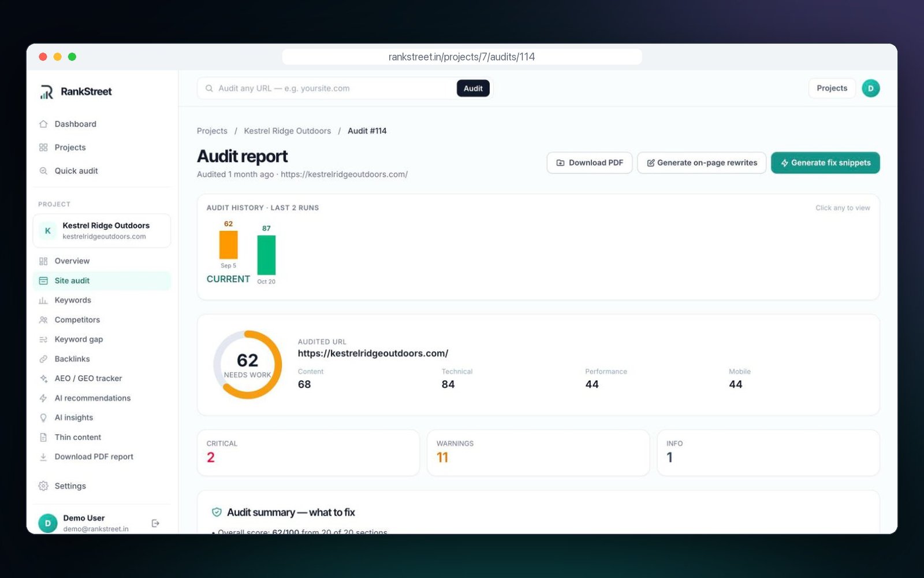The height and width of the screenshot is (578, 924).
Task: Click the Projects button in top bar
Action: click(x=832, y=88)
